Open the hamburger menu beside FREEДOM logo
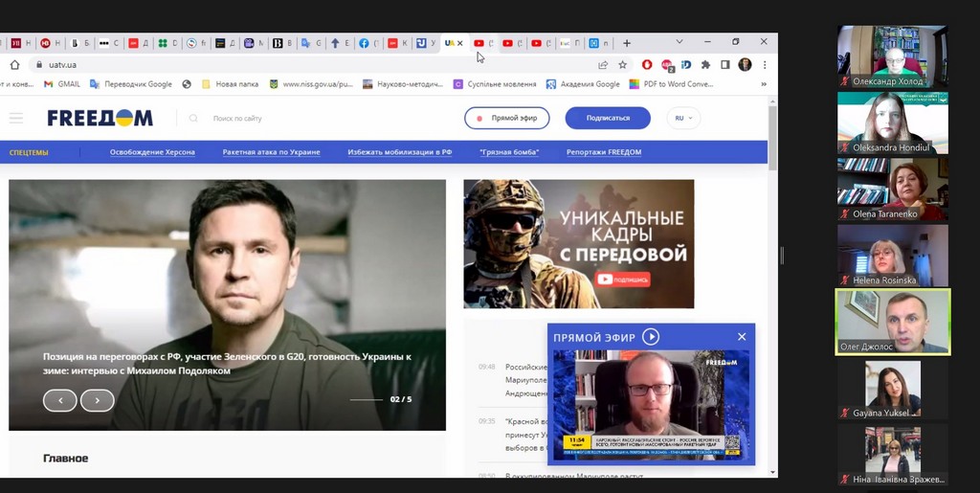This screenshot has height=493, width=980. click(16, 118)
